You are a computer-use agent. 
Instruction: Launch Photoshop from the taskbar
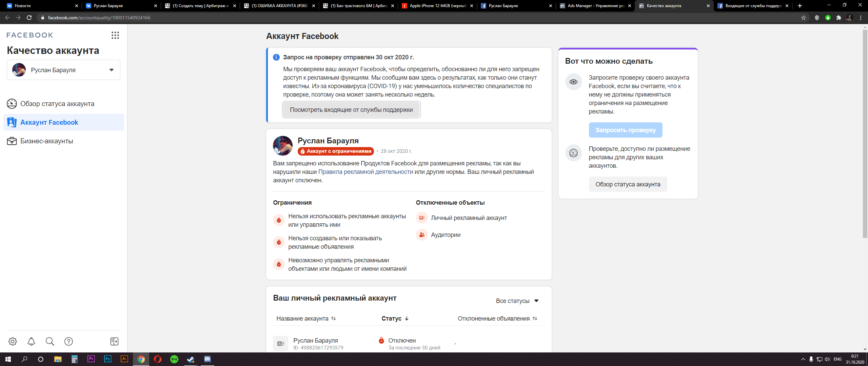108,359
